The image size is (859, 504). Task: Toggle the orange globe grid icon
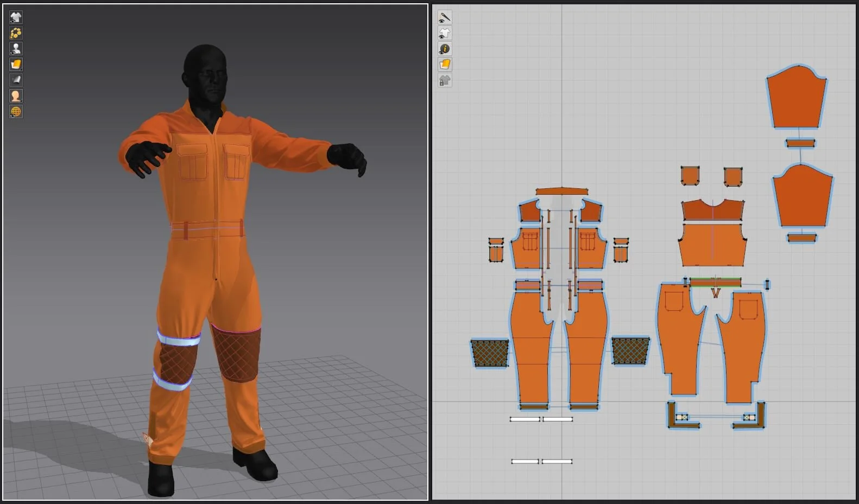point(16,112)
